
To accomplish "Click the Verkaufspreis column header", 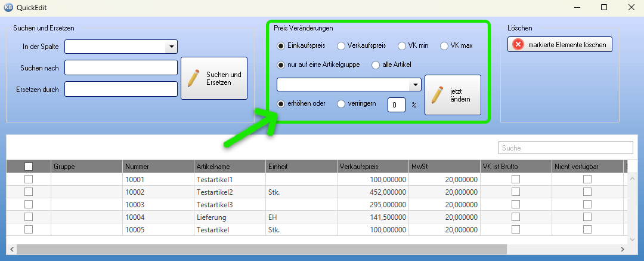I will pyautogui.click(x=373, y=167).
